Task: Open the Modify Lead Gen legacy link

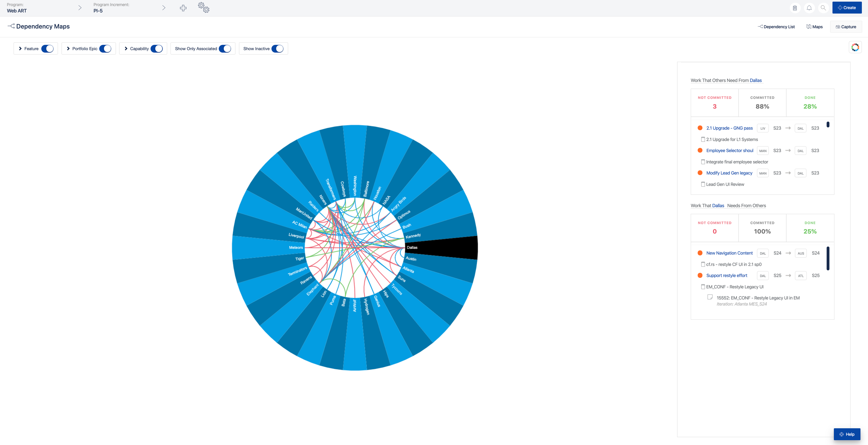Action: tap(729, 173)
